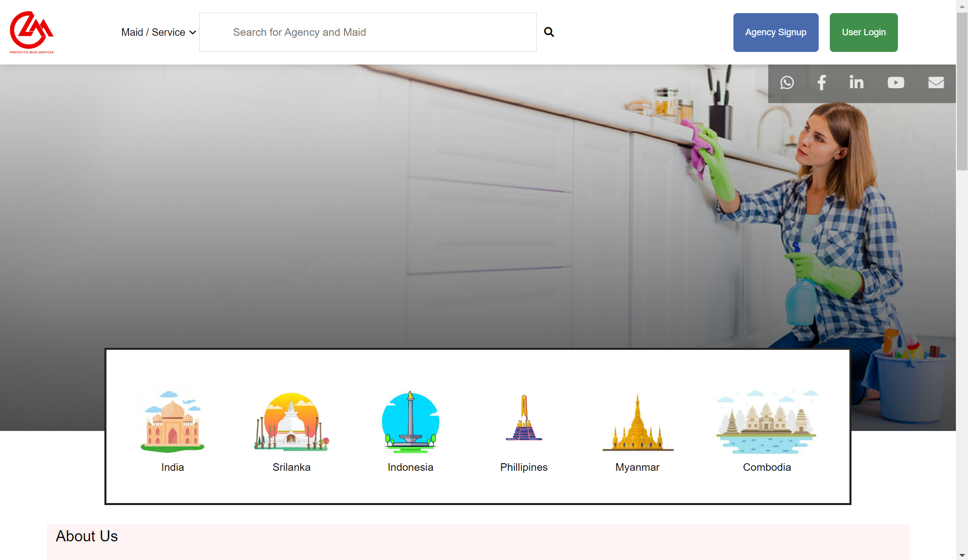This screenshot has height=560, width=968.
Task: Select the Combodia temple icon
Action: 767,421
